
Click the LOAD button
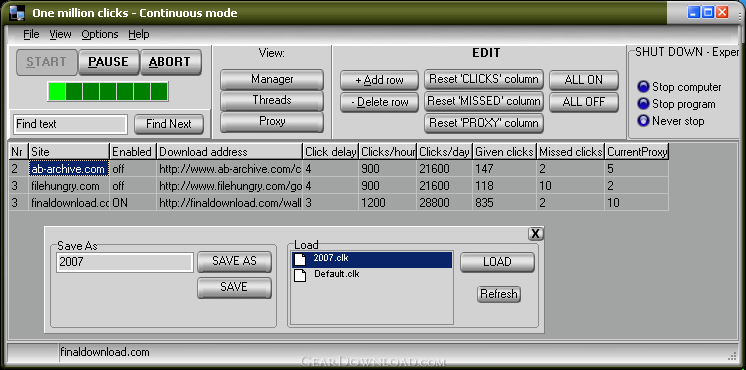(497, 262)
